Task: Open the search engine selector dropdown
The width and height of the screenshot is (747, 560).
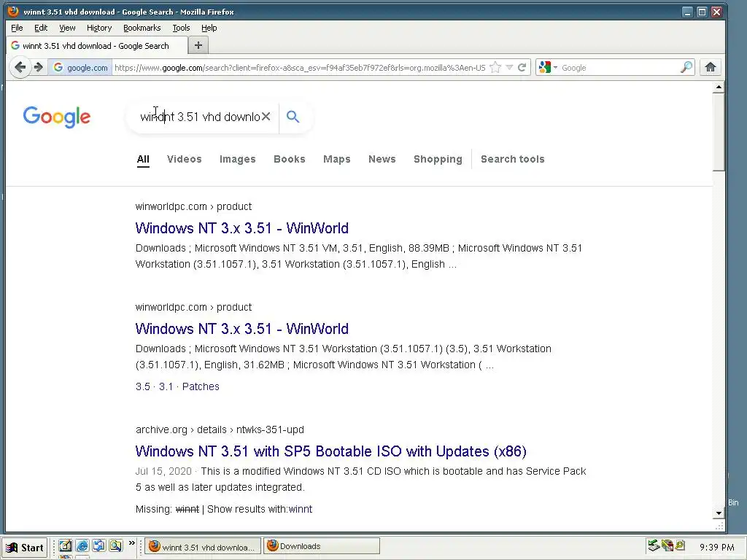Action: pyautogui.click(x=548, y=68)
